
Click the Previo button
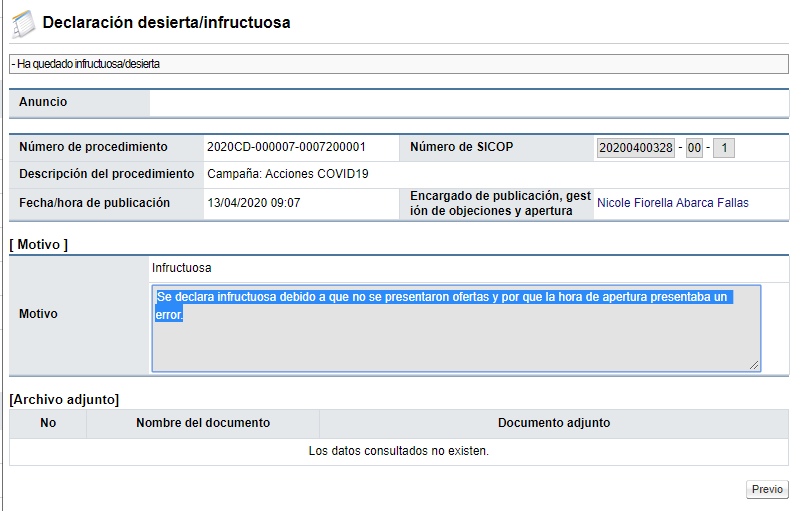[x=767, y=490]
